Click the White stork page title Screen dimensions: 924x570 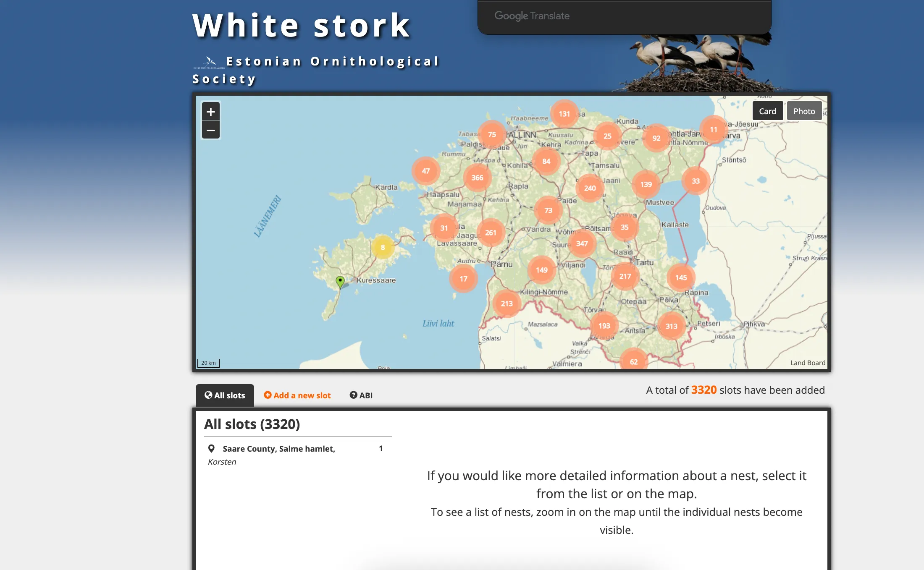[x=301, y=26]
